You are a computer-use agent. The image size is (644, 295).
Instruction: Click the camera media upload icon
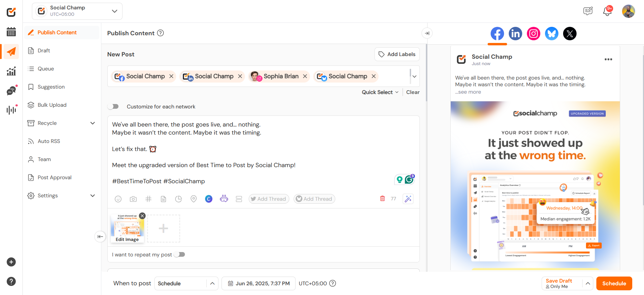(133, 199)
